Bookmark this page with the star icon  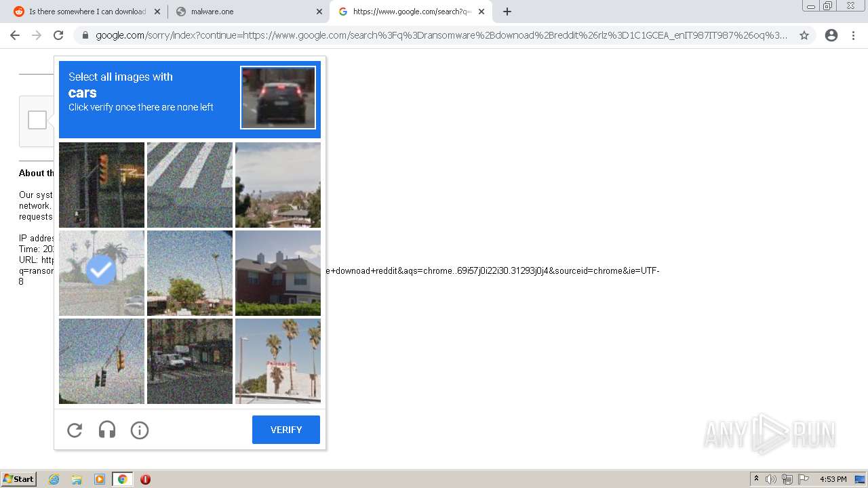pyautogui.click(x=804, y=35)
